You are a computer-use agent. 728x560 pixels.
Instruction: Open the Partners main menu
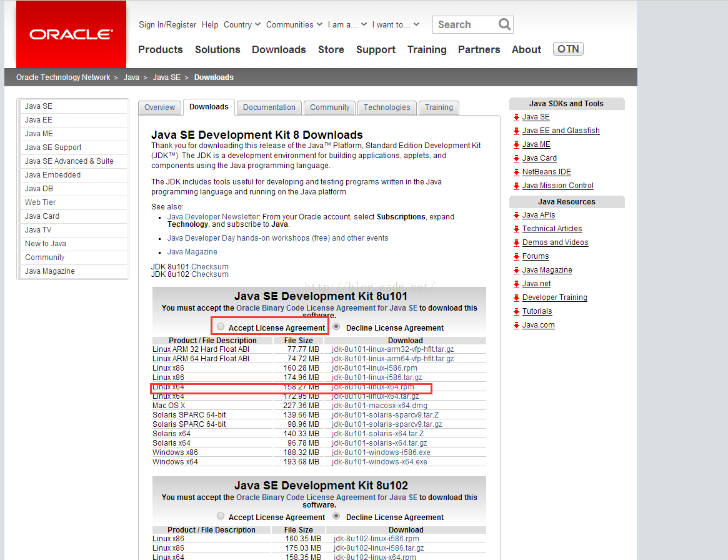tap(479, 49)
